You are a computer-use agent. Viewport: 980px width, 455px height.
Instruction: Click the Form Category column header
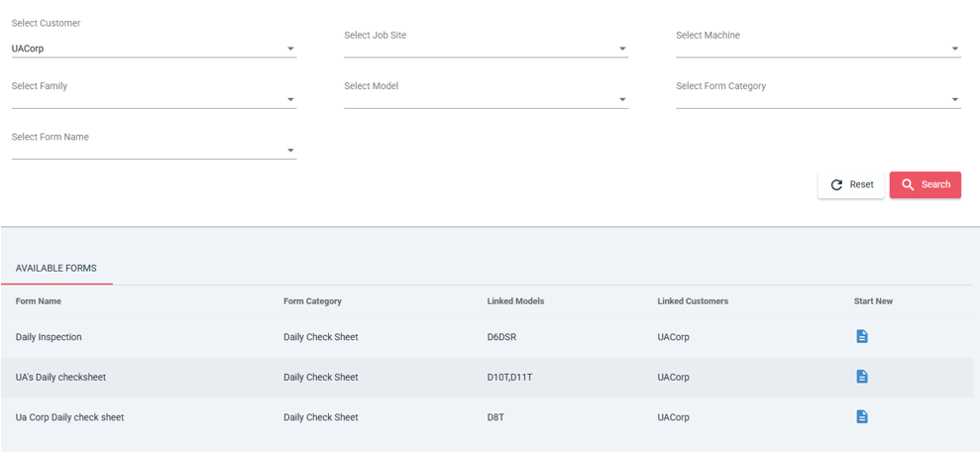(312, 301)
